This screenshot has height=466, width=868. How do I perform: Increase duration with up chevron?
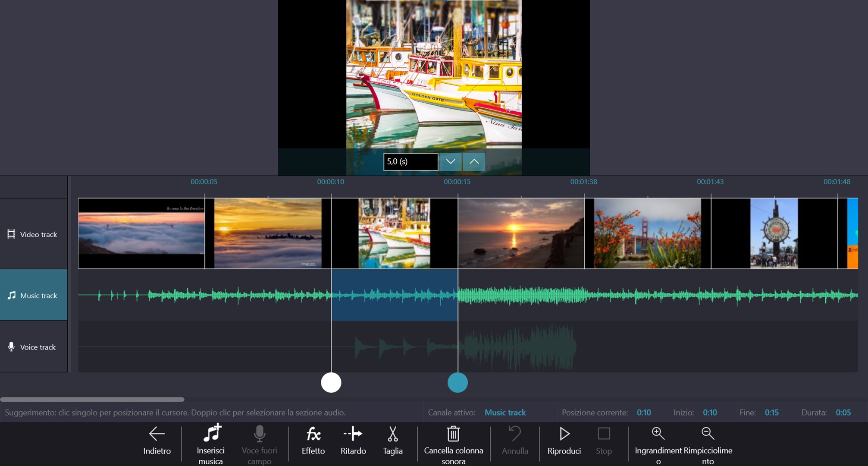tap(474, 161)
